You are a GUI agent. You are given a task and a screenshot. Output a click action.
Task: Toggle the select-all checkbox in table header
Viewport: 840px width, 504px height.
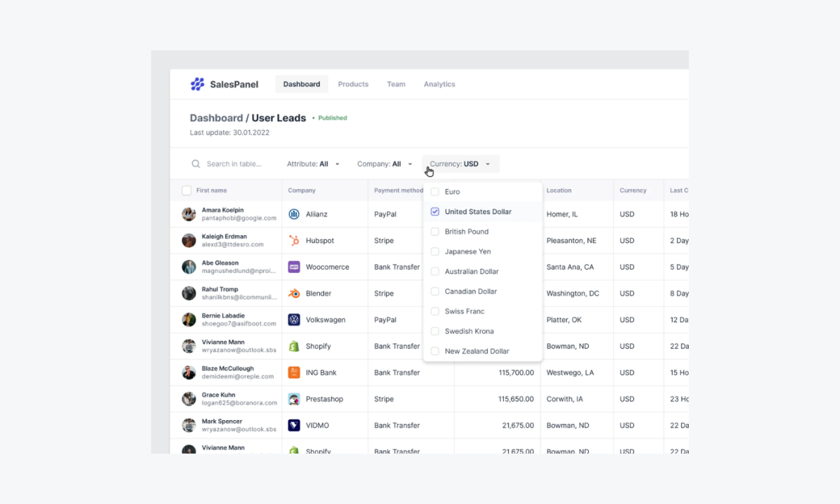(x=186, y=190)
